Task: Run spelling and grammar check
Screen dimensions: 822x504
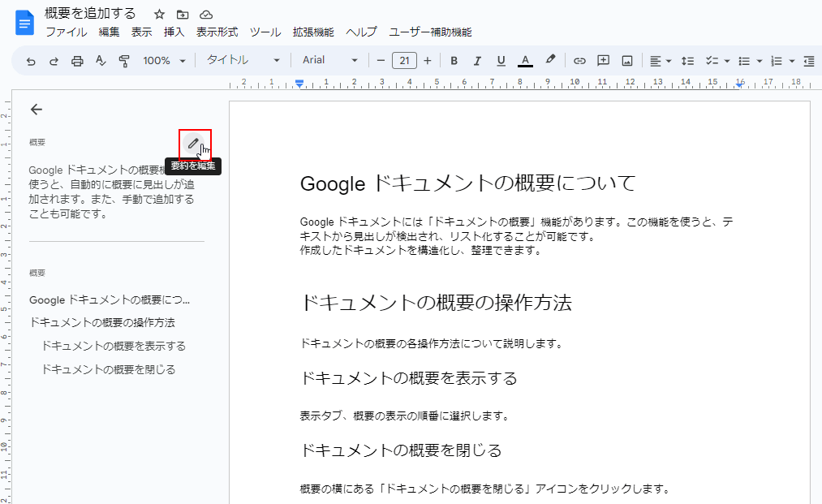Action: pos(101,61)
